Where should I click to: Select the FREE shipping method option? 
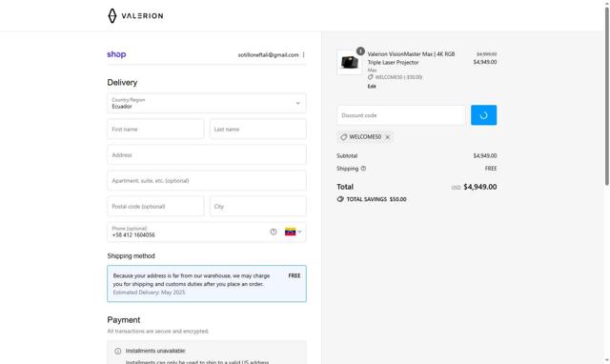[x=207, y=284]
